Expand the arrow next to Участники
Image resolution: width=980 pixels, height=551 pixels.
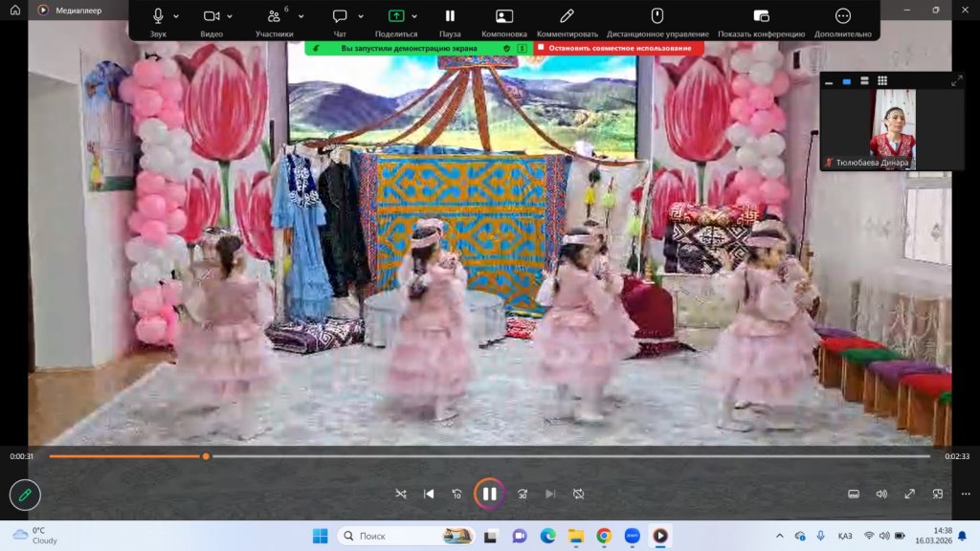tap(301, 16)
